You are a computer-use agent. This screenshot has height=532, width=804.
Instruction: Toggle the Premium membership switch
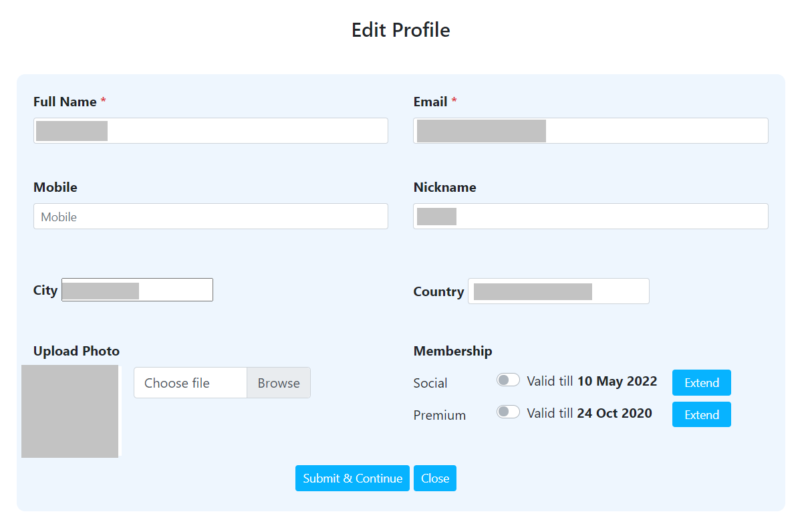coord(508,412)
